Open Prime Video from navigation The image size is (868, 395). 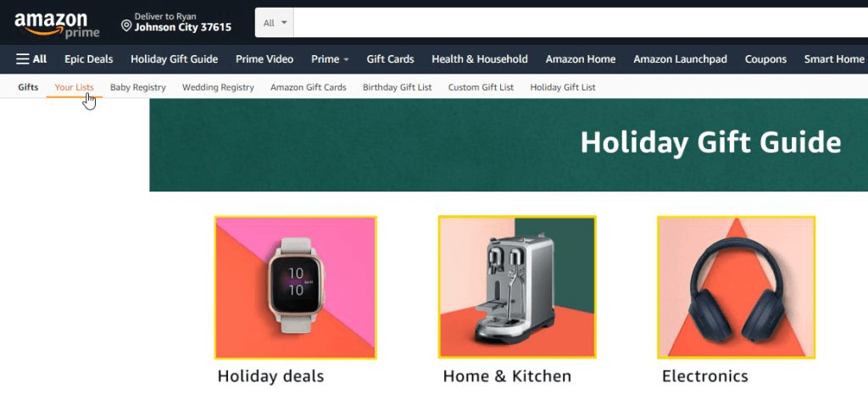[x=264, y=59]
